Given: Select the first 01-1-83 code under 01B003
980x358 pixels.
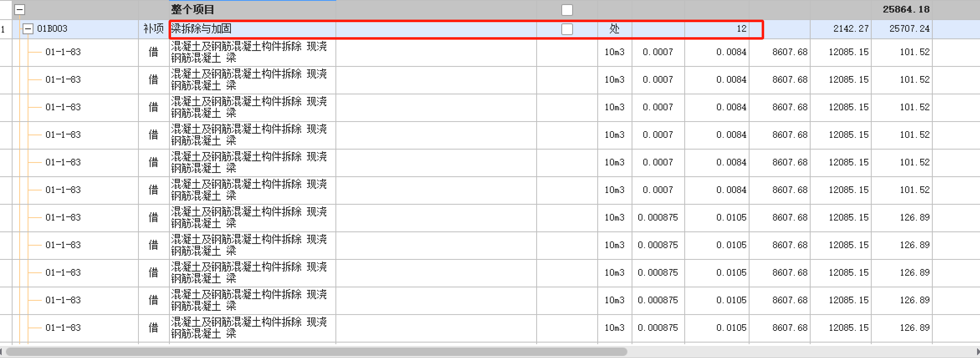Looking at the screenshot, I should 63,52.
